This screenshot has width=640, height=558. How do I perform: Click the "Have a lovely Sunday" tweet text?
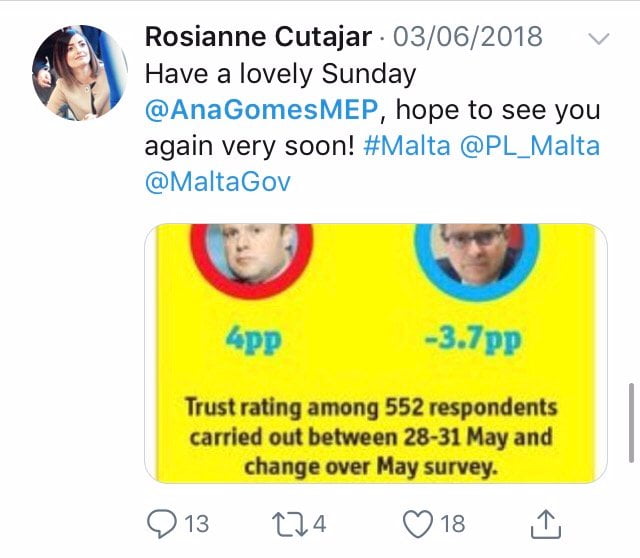tap(280, 74)
